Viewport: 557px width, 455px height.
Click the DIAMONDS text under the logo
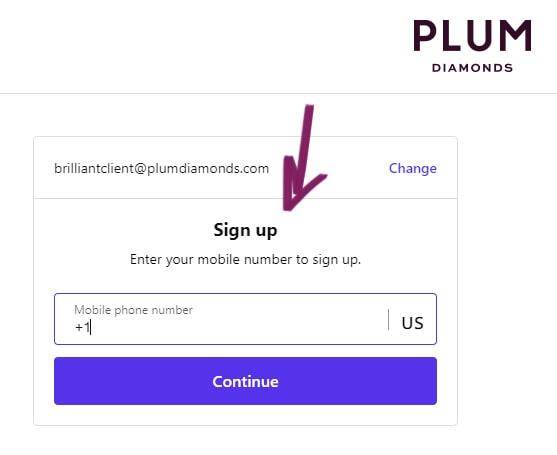point(472,68)
